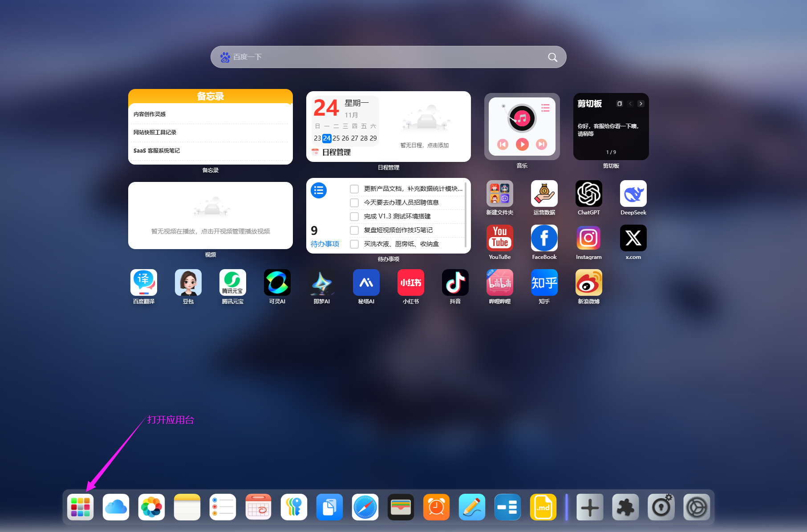807x532 pixels.
Task: Open the app launcher in the dock
Action: click(x=80, y=507)
